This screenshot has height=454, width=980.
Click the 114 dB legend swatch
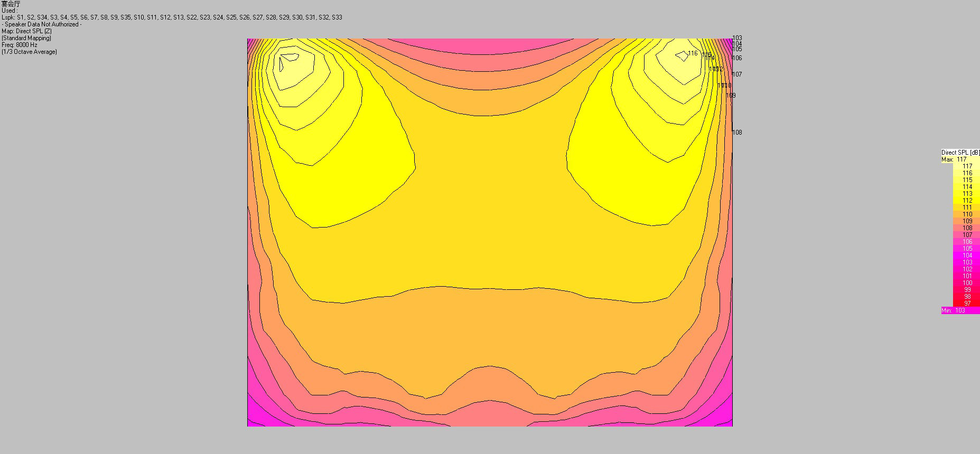click(966, 187)
